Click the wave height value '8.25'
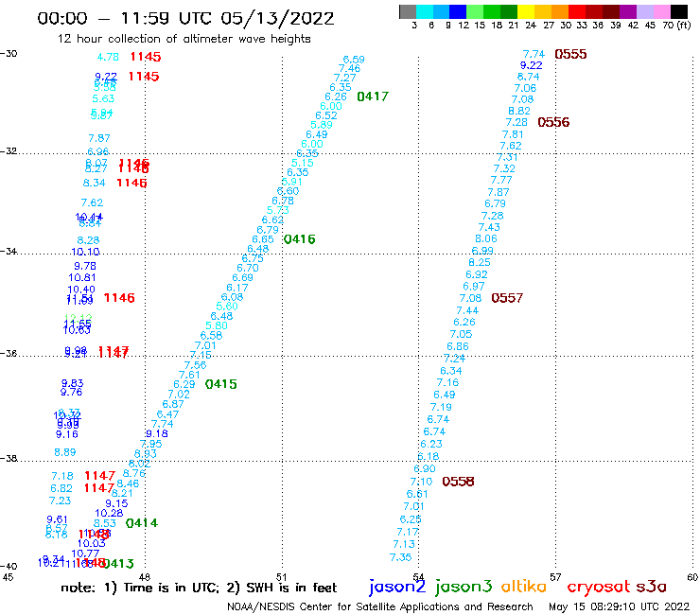The height and width of the screenshot is (615, 700). click(480, 262)
